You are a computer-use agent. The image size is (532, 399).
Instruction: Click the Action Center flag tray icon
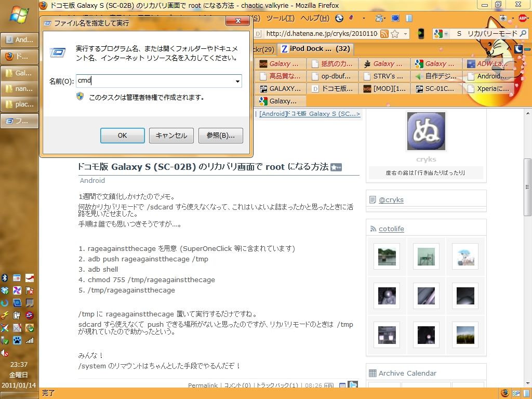[30, 290]
